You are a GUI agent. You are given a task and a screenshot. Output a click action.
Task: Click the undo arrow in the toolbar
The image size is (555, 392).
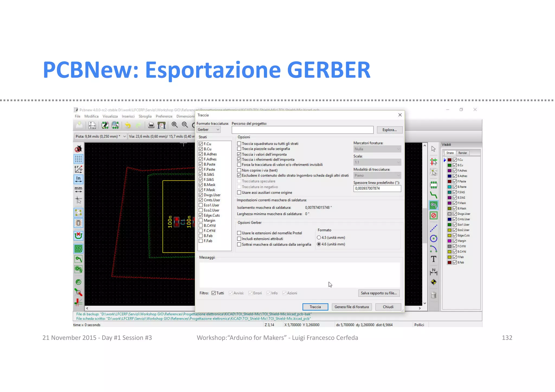(x=128, y=125)
